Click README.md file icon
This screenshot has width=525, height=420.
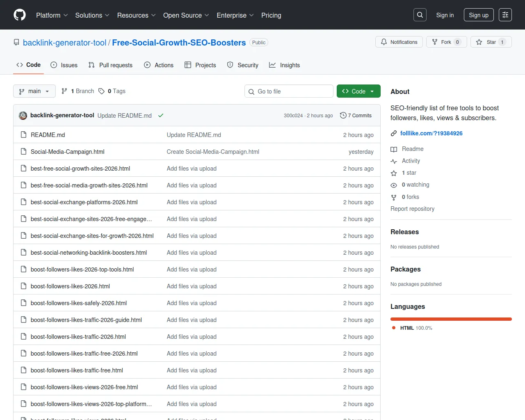[23, 135]
